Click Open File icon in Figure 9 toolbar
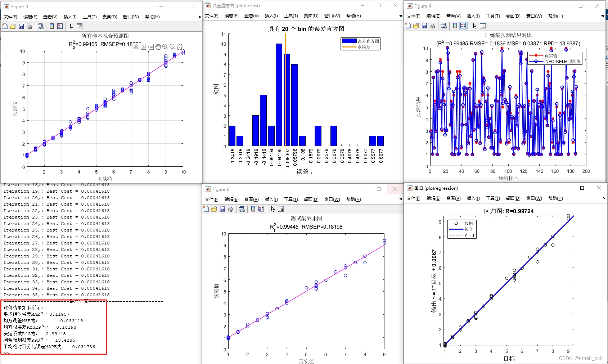 [13, 26]
